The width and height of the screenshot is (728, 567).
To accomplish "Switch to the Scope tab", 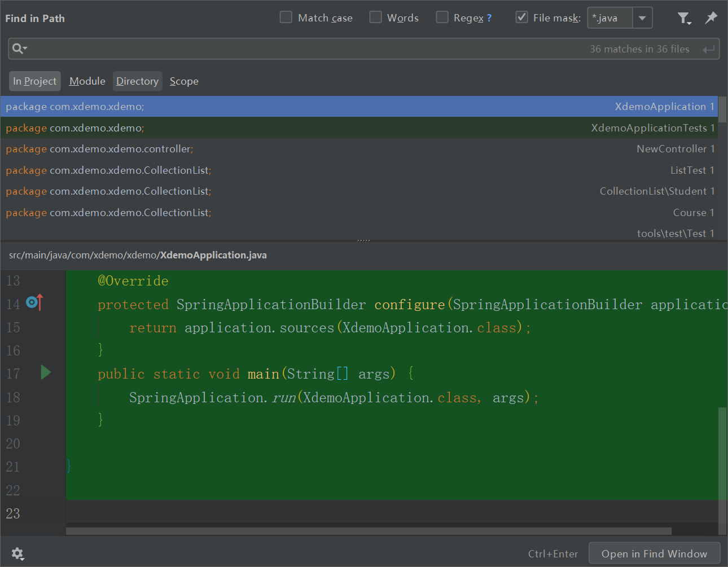I will click(x=183, y=81).
